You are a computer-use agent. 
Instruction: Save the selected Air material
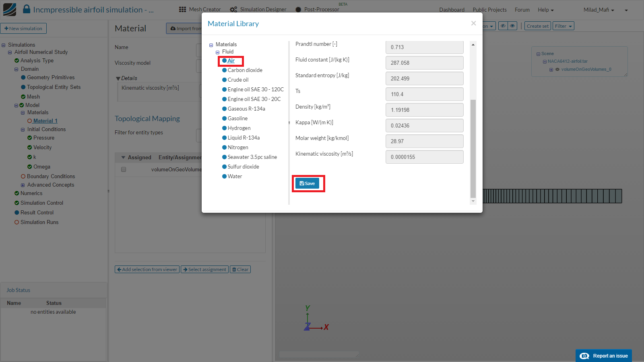(x=308, y=183)
